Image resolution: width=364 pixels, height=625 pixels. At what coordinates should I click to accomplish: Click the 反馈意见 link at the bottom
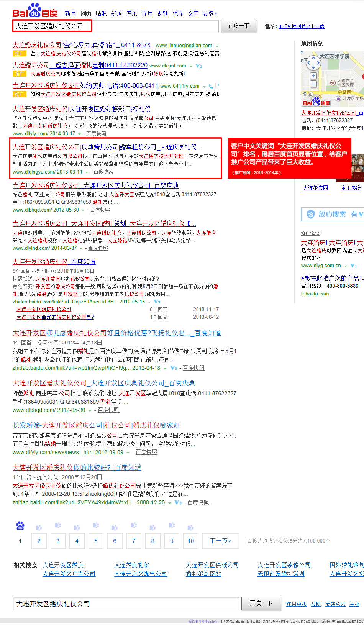click(335, 604)
